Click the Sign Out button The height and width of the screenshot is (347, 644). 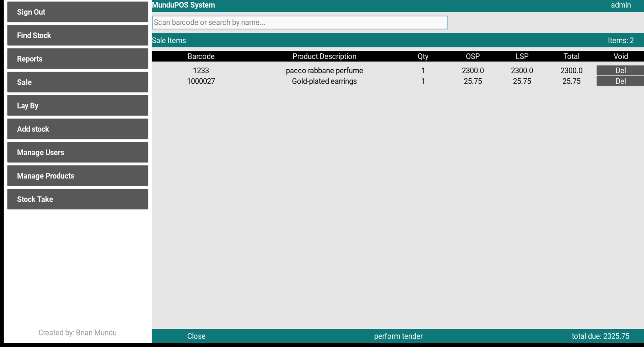77,11
